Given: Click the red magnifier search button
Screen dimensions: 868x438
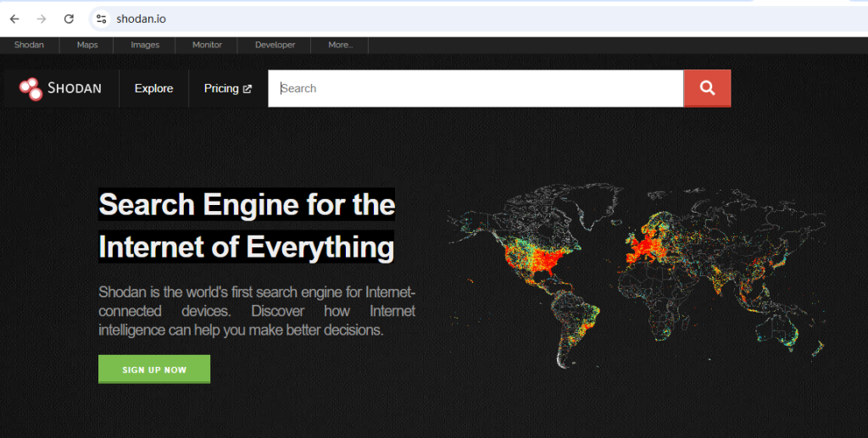Looking at the screenshot, I should point(708,88).
